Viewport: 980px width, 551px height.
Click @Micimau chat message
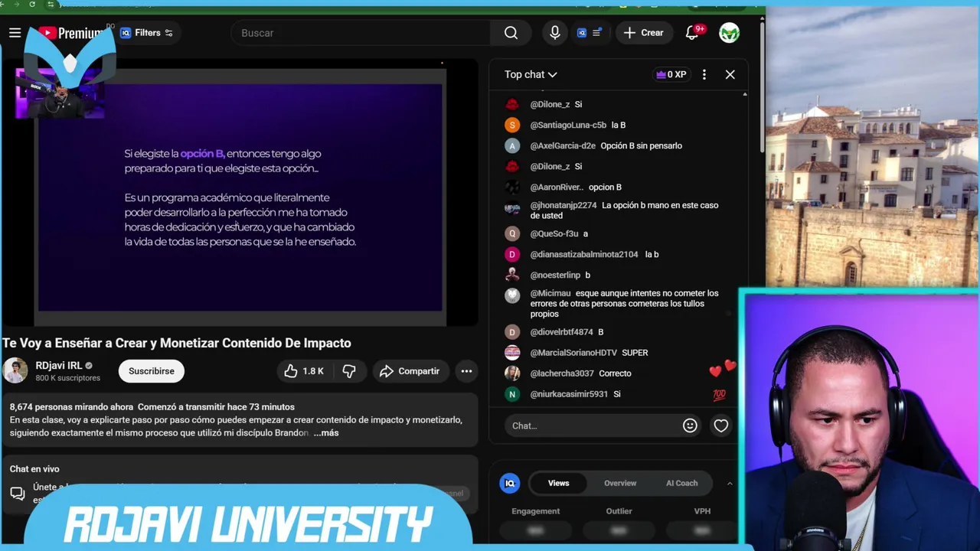click(x=625, y=303)
